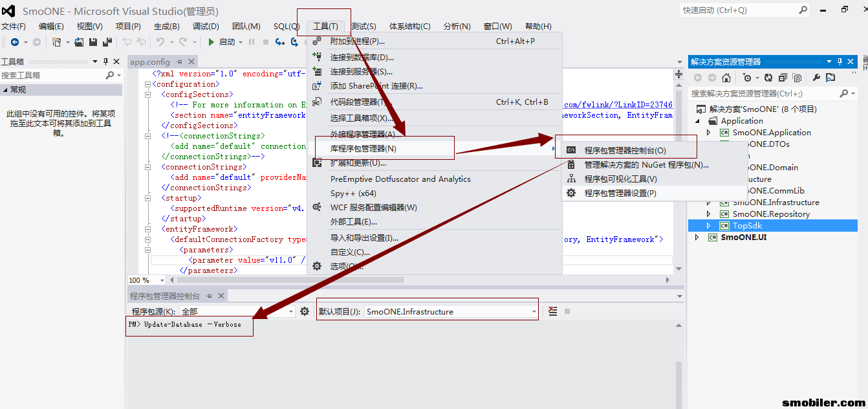The width and height of the screenshot is (868, 409).
Task: Expand the SmoONE.Application project node
Action: point(708,133)
